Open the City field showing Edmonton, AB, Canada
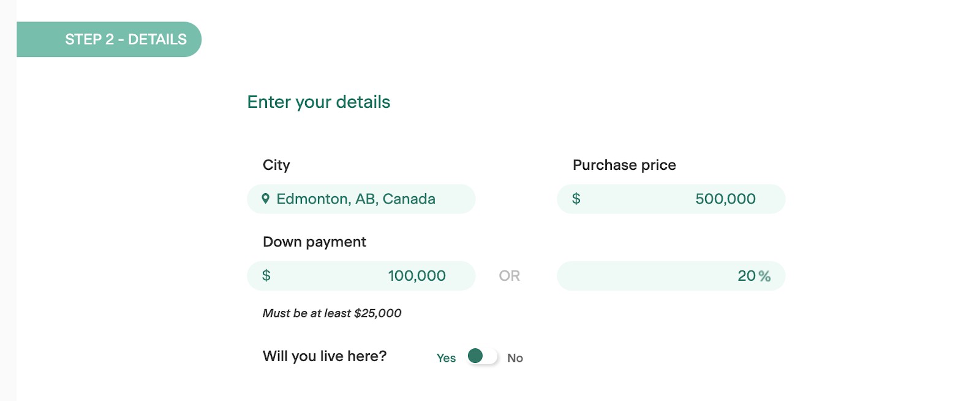980x401 pixels. pyautogui.click(x=361, y=199)
